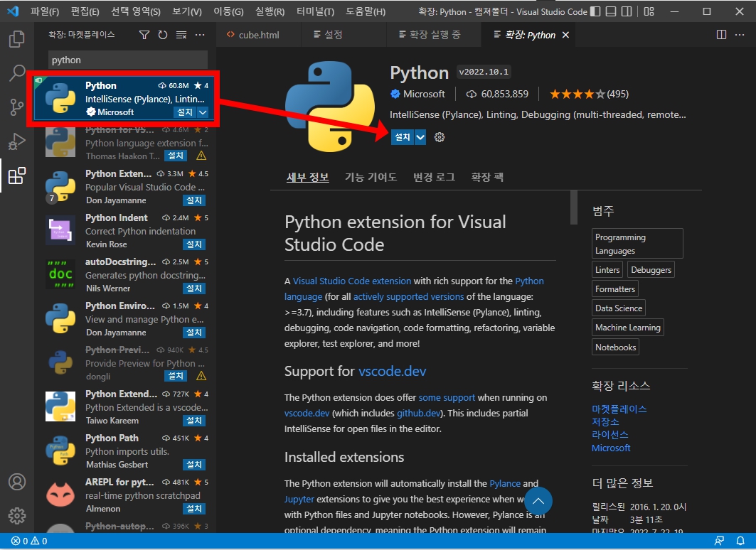Click 설치 button on extension detail page
The height and width of the screenshot is (550, 756).
(402, 137)
